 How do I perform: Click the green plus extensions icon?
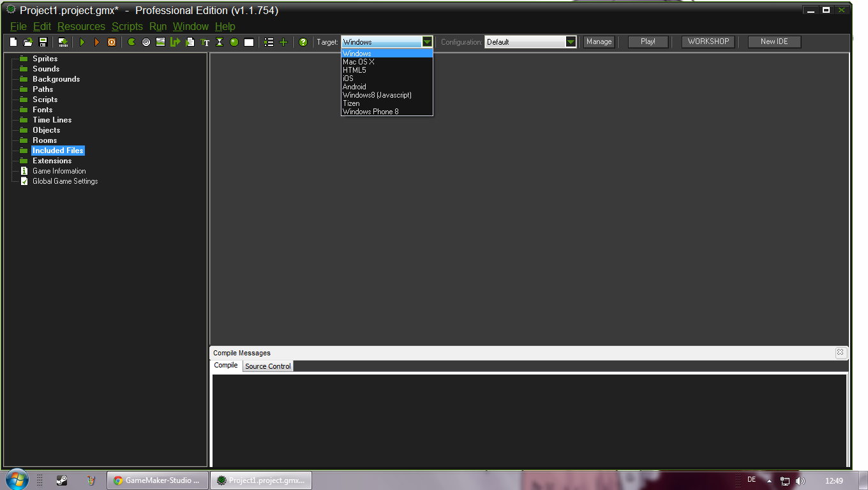pos(283,42)
